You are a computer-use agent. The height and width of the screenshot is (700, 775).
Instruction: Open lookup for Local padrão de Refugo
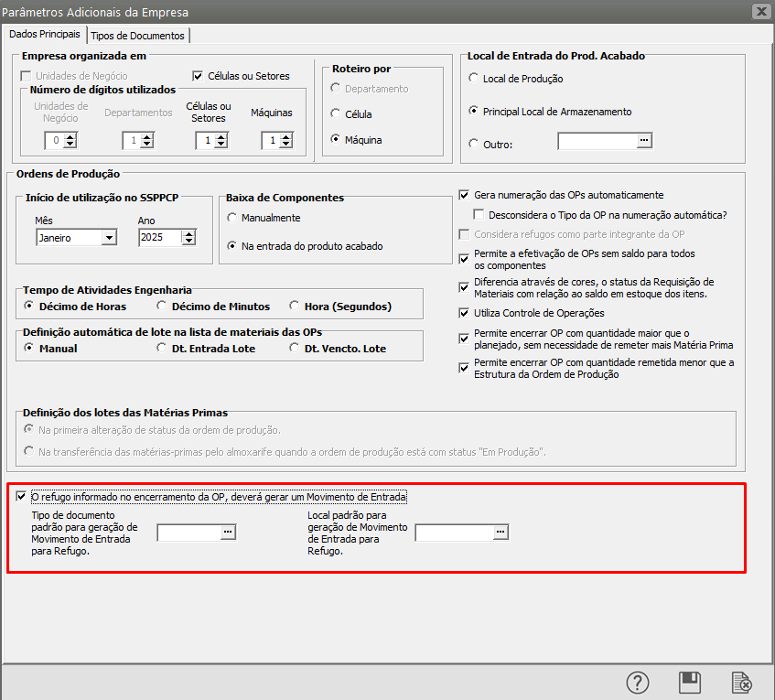[x=501, y=532]
